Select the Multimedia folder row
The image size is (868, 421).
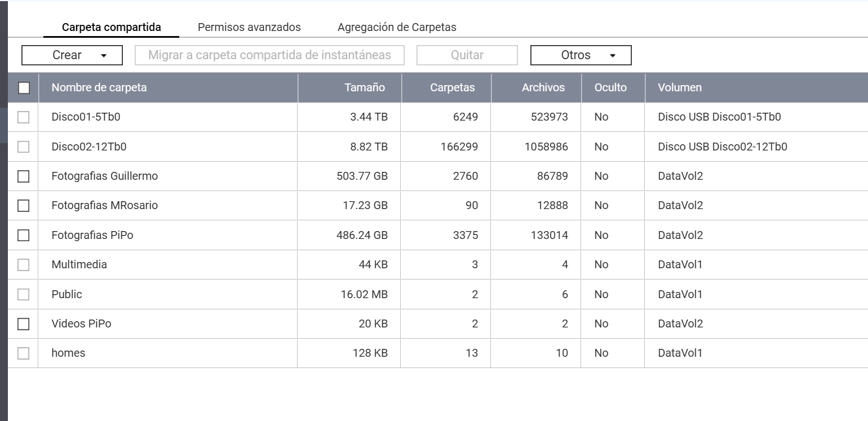tap(79, 264)
